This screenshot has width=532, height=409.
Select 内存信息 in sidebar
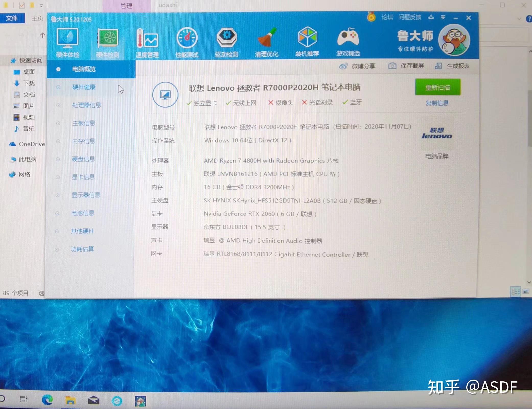coord(90,141)
